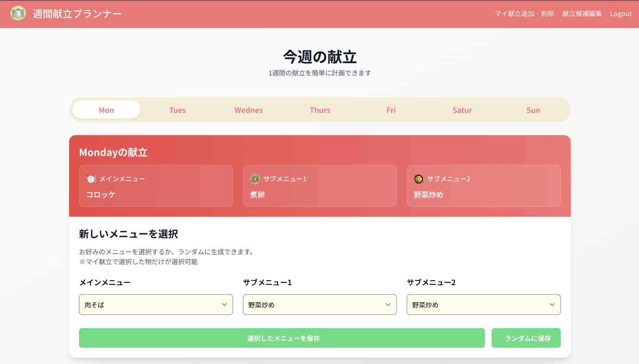Screen dimensions: 639x364
Task: Switch to the Tues tab
Action: (177, 110)
